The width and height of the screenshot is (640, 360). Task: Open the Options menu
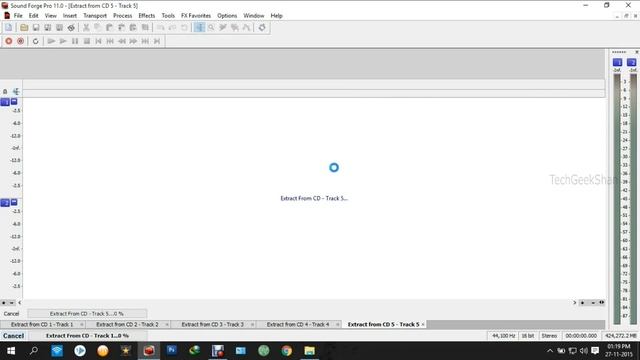tap(227, 16)
